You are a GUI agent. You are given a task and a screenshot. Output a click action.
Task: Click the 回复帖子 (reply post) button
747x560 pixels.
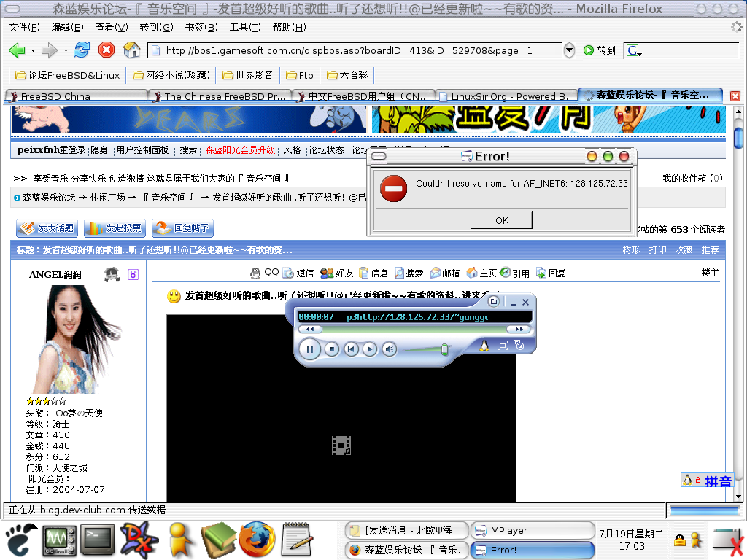click(183, 228)
